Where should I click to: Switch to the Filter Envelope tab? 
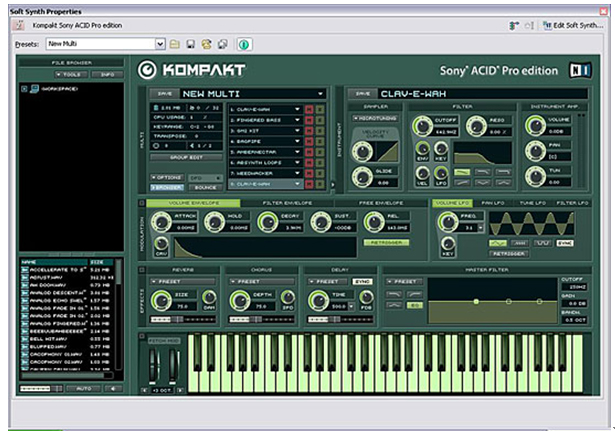[288, 204]
